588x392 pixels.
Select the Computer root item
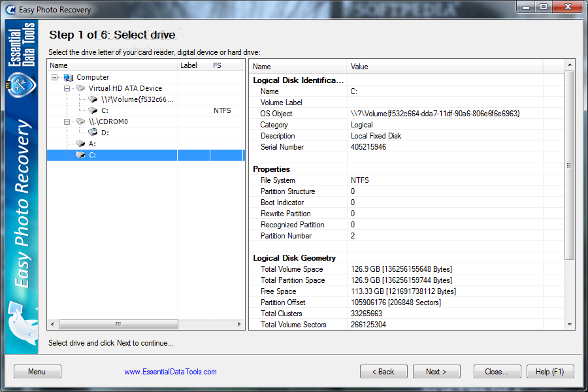point(93,77)
